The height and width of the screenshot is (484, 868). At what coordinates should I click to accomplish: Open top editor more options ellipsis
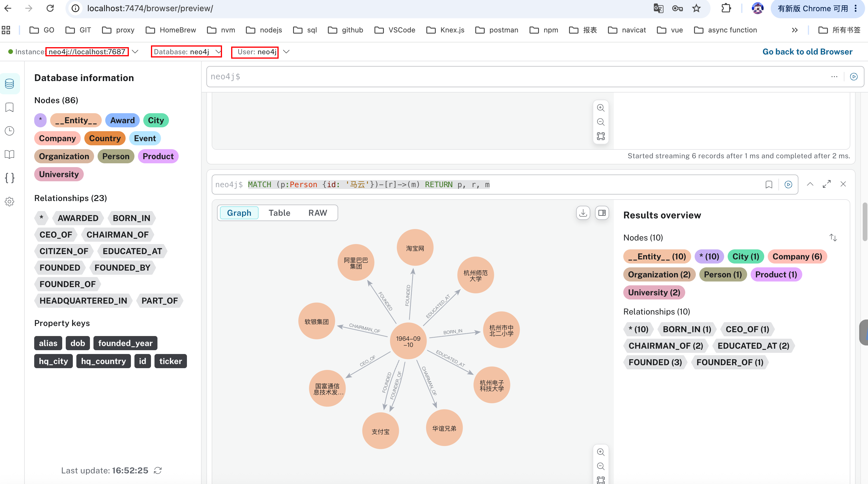[834, 77]
